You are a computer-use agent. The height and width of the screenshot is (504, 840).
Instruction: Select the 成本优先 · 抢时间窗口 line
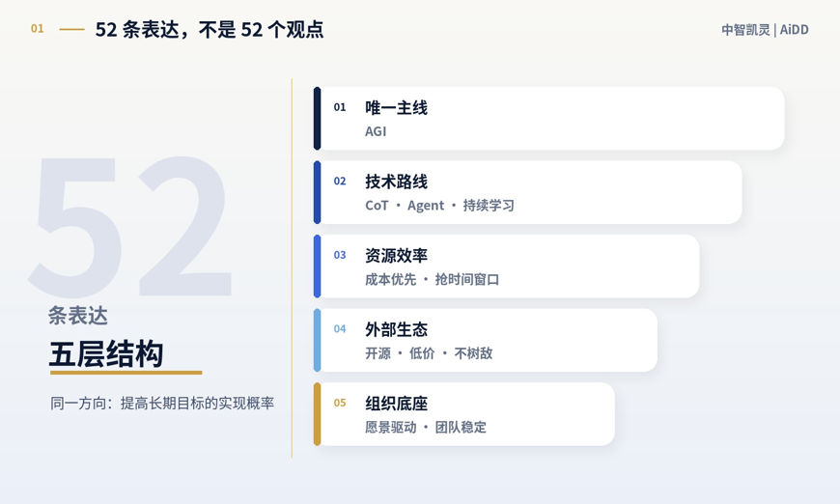[x=432, y=279]
